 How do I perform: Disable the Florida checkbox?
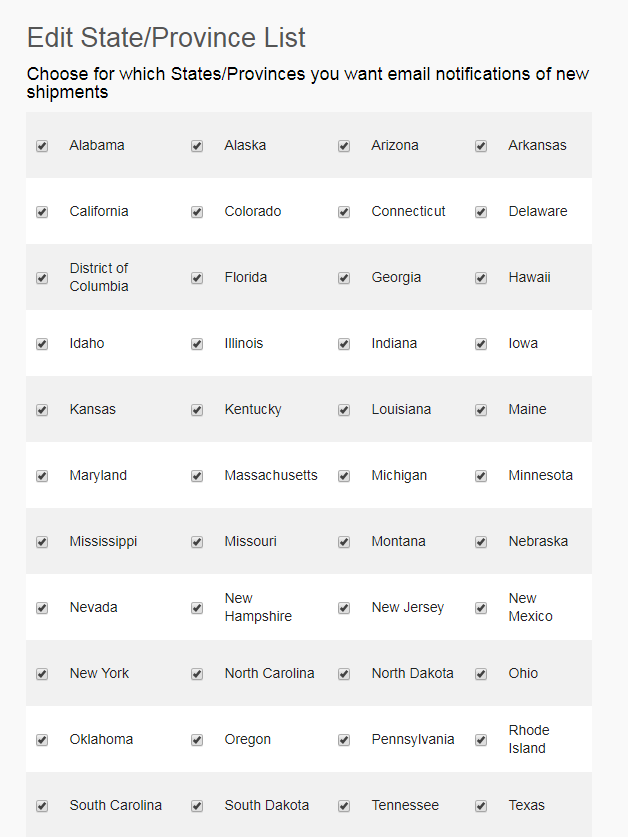pyautogui.click(x=197, y=278)
